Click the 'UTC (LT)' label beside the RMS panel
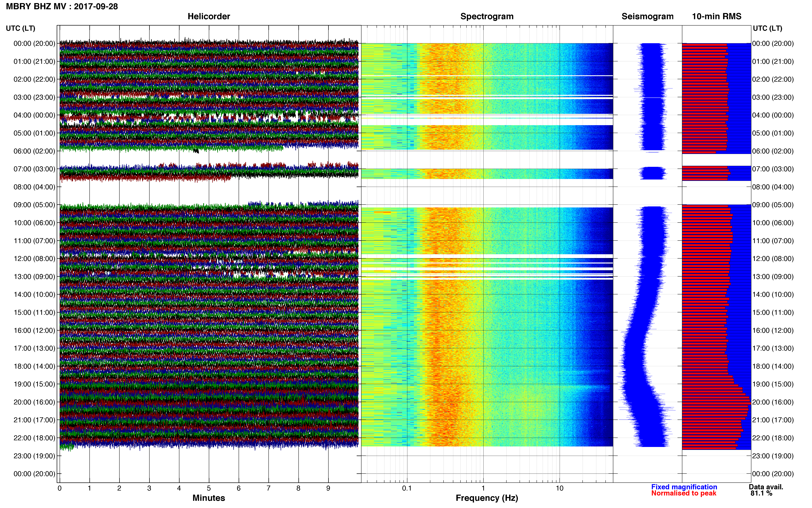The width and height of the screenshot is (812, 508). (767, 28)
